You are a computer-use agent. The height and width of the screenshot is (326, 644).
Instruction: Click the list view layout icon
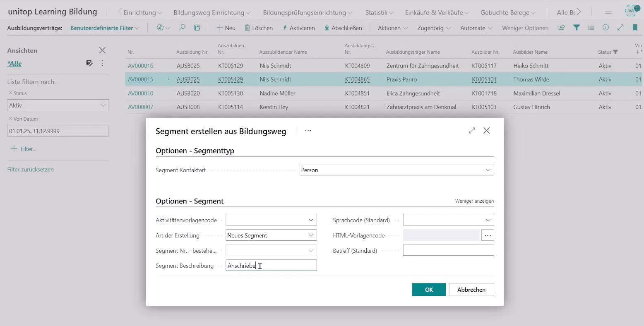[x=591, y=28]
